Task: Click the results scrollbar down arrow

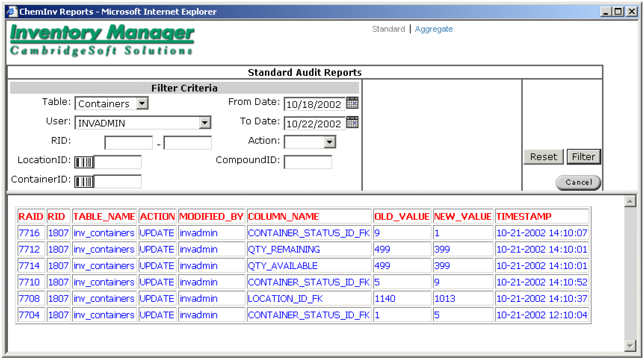Action: click(x=630, y=346)
